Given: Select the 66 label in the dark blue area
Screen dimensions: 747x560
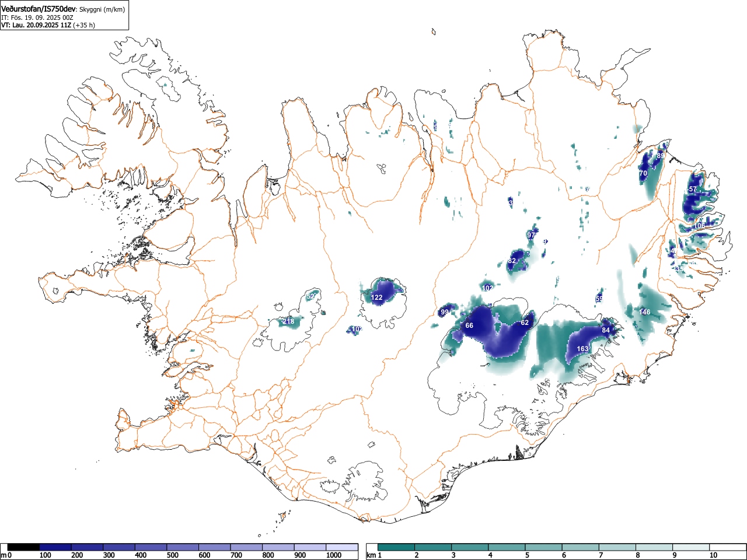Looking at the screenshot, I should pyautogui.click(x=469, y=325).
